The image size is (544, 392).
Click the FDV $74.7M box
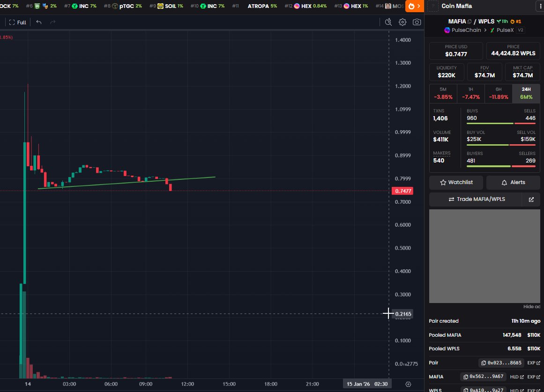[x=484, y=72]
